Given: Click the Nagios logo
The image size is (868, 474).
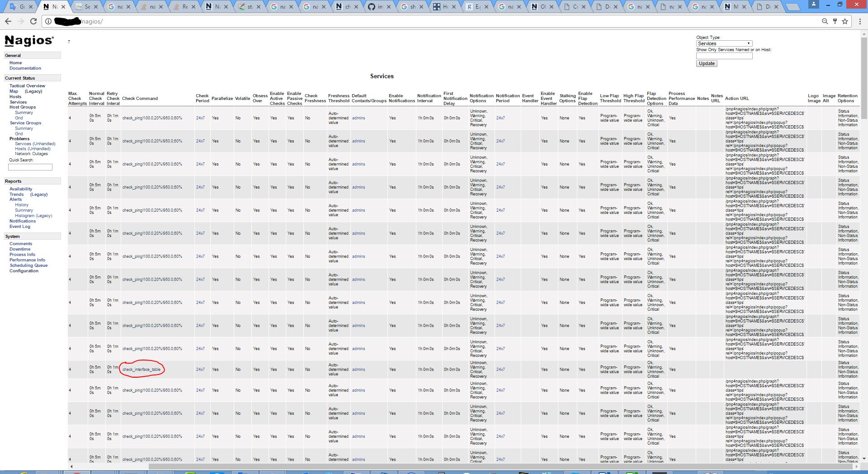Looking at the screenshot, I should 29,41.
